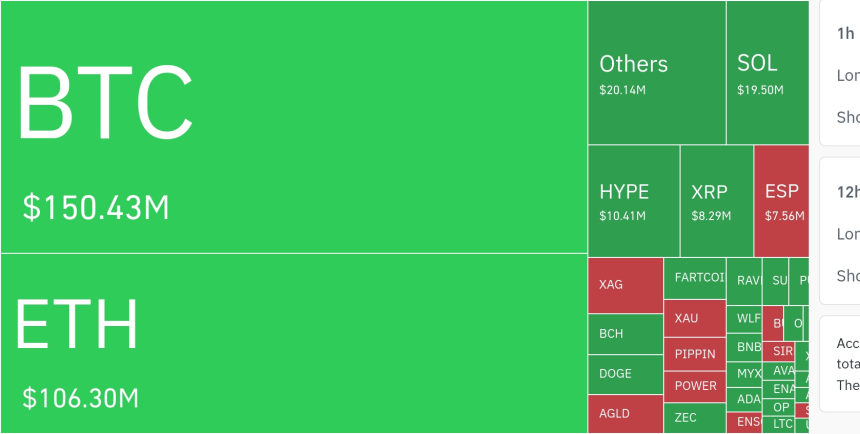
Task: Select the red AGLD tile
Action: (x=625, y=413)
